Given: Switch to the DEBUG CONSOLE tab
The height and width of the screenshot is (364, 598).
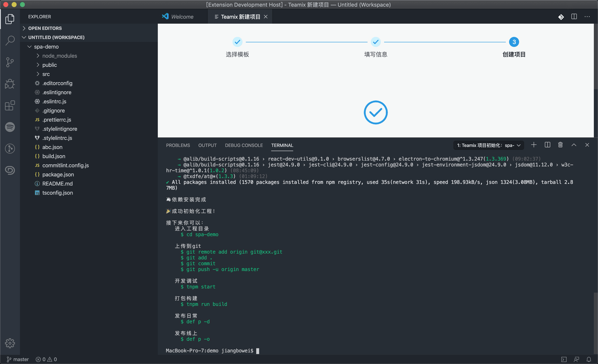Looking at the screenshot, I should pos(244,145).
